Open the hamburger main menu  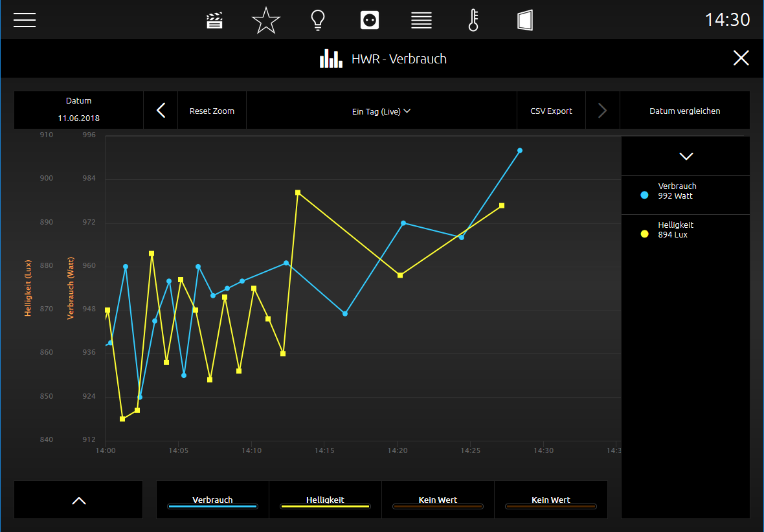[x=25, y=20]
